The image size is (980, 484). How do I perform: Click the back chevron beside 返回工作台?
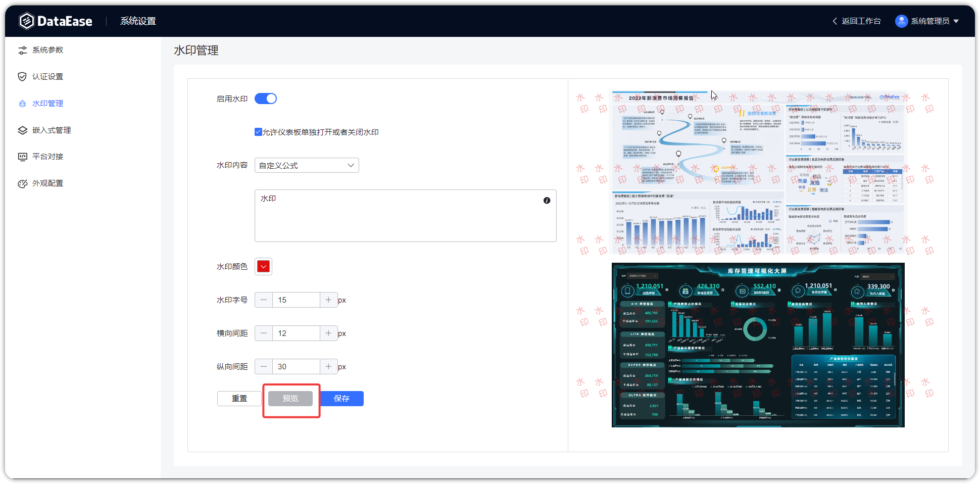(835, 21)
